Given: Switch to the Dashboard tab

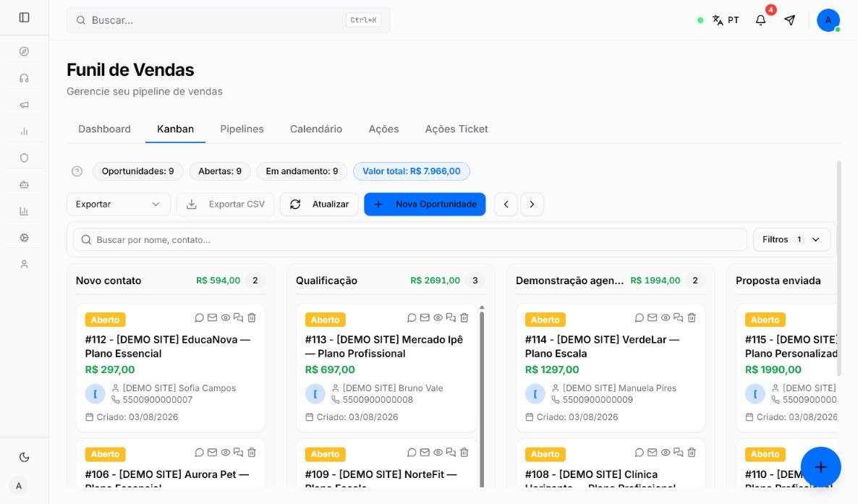Looking at the screenshot, I should click(x=104, y=129).
